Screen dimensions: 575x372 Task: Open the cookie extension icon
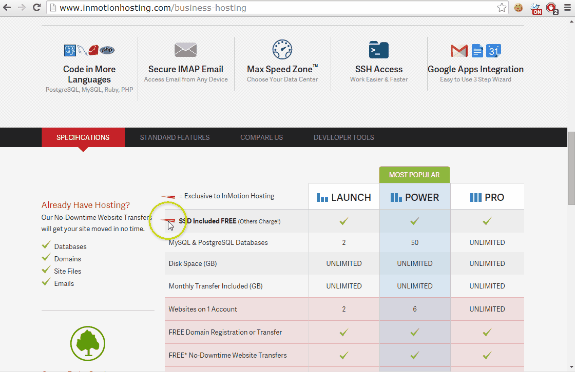[518, 7]
